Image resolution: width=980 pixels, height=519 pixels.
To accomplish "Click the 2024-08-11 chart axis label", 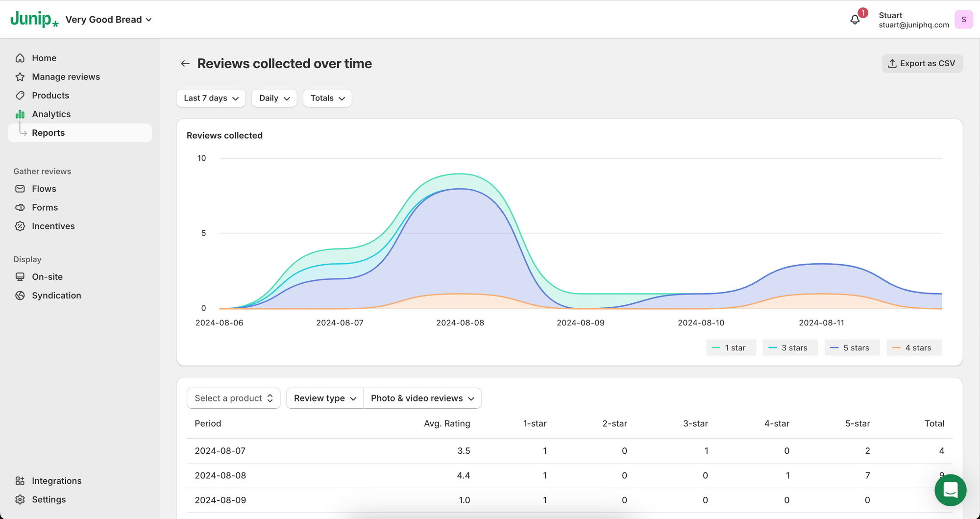I will tap(822, 323).
